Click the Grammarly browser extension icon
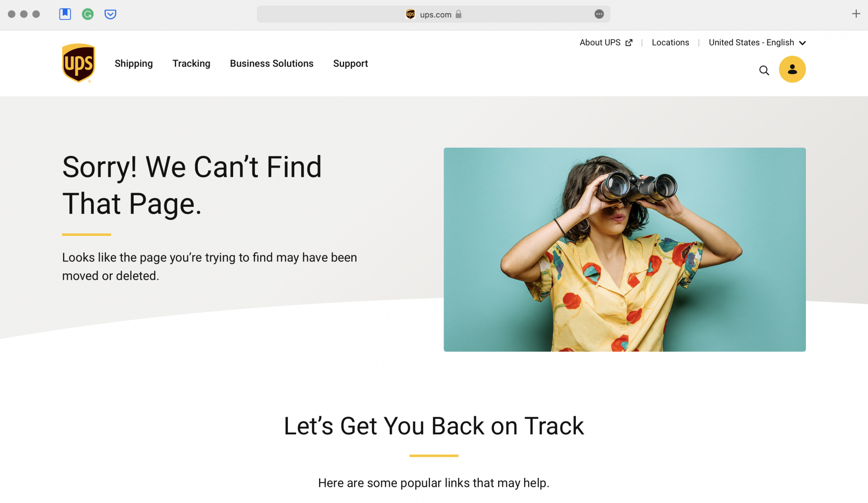868x503 pixels. coord(88,14)
